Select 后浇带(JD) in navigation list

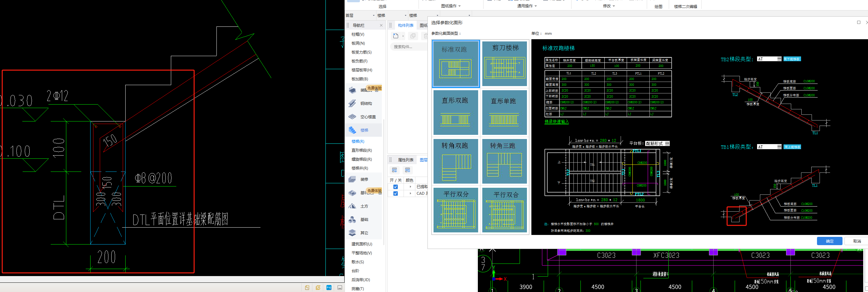tap(361, 280)
